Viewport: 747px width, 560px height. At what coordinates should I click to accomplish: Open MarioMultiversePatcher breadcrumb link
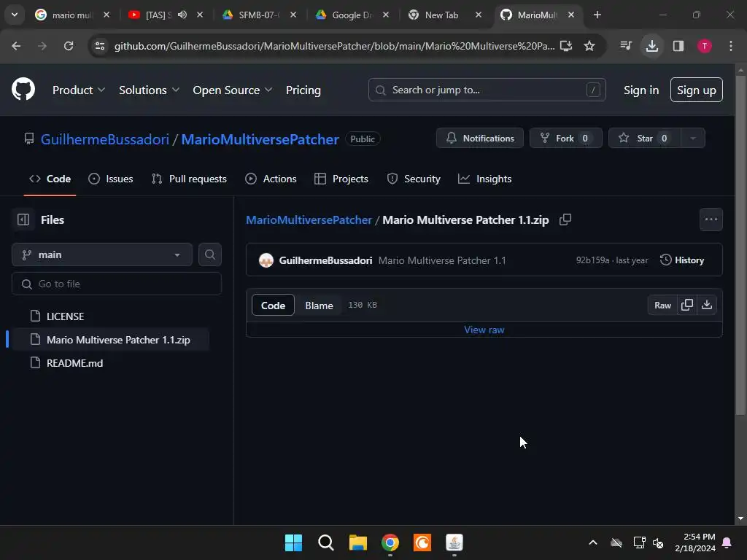(309, 220)
